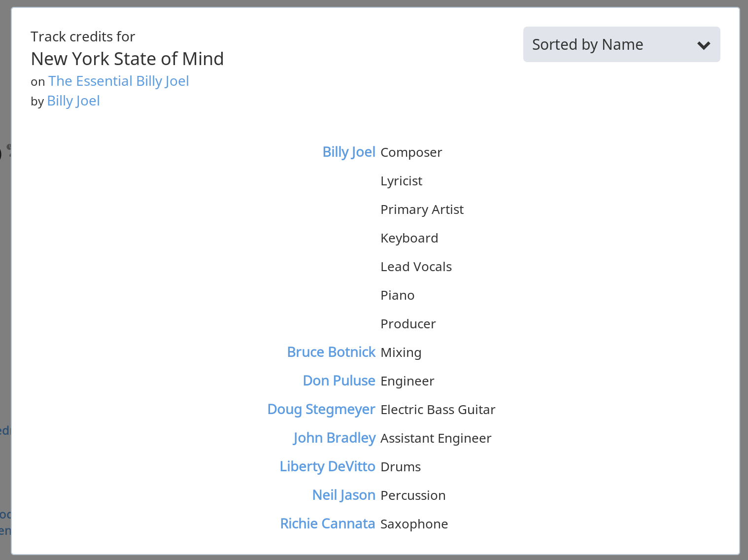Select Billy Joel in the credits list

coord(349,152)
